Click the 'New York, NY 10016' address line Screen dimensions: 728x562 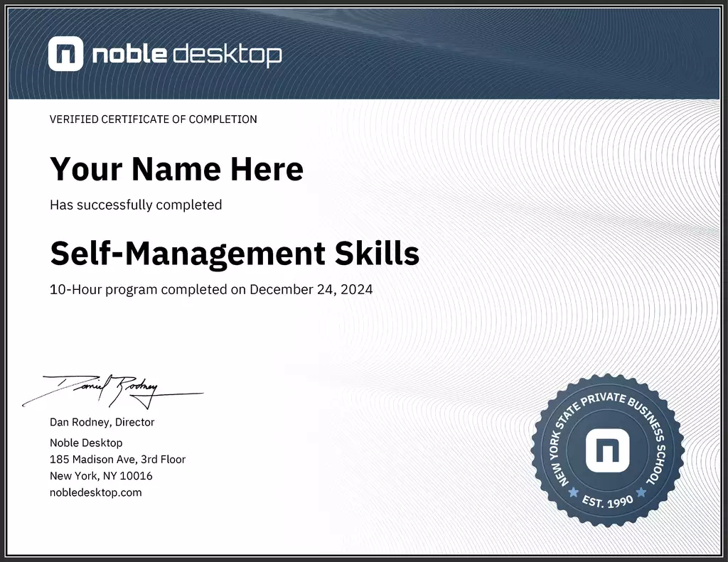101,476
